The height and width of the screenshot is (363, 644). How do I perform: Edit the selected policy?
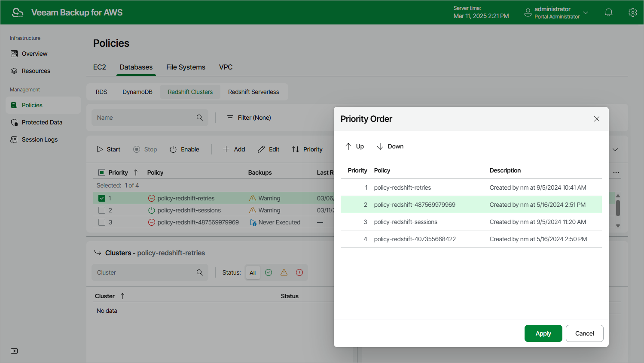click(x=269, y=149)
